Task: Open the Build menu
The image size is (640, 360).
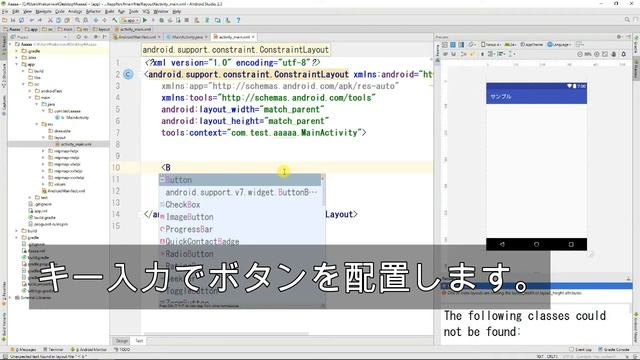Action: click(x=109, y=11)
